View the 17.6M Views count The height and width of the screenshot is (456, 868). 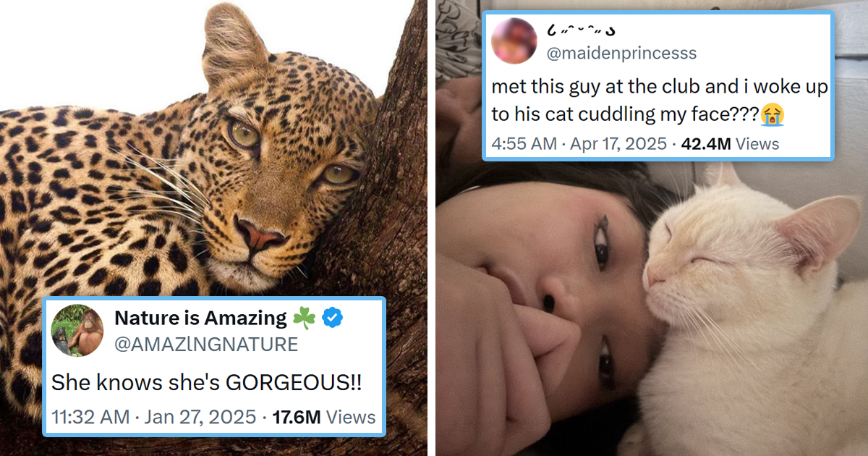323,417
